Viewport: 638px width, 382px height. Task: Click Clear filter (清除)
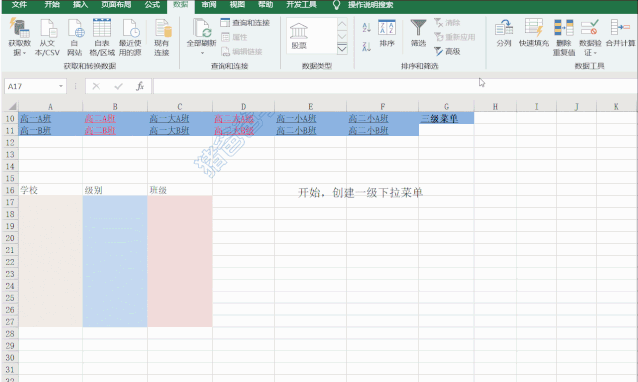click(447, 23)
